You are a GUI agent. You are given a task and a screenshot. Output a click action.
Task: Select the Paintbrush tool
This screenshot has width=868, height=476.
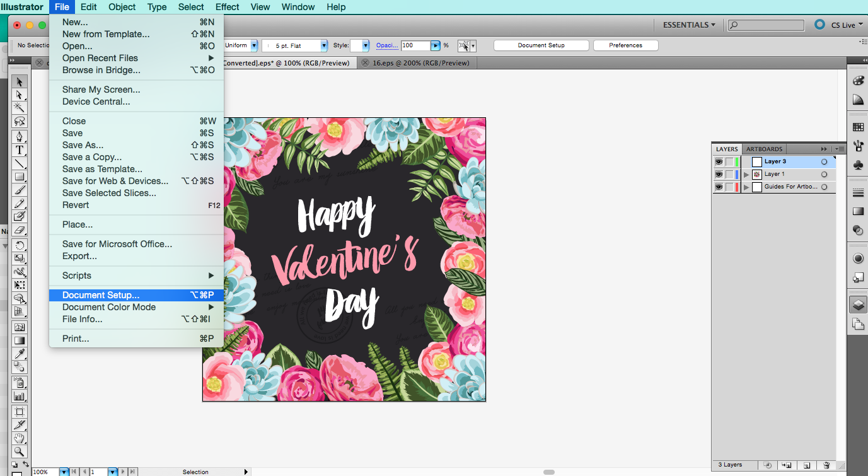[x=20, y=190]
